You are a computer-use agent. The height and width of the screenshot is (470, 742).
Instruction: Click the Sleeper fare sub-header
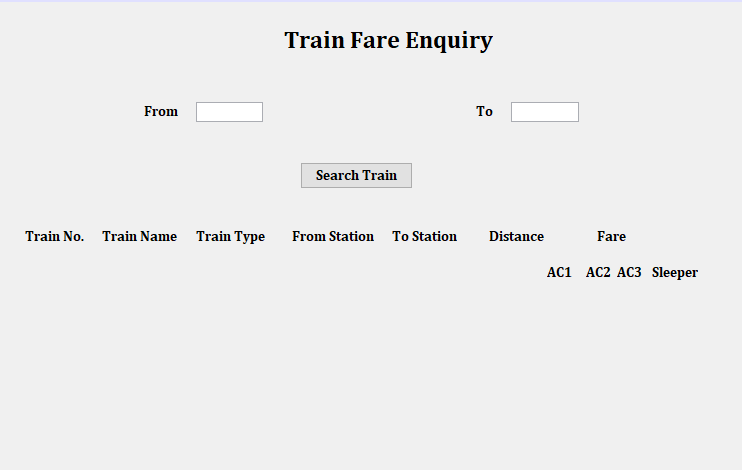pos(675,273)
